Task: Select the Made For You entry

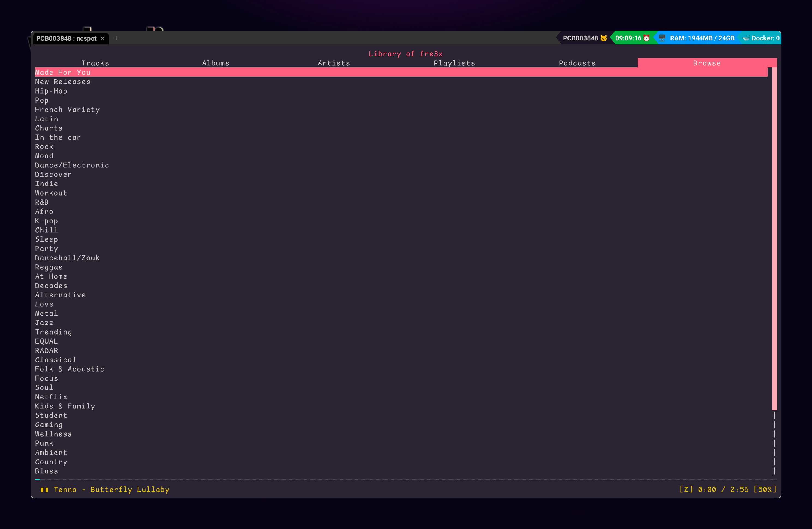Action: 63,72
